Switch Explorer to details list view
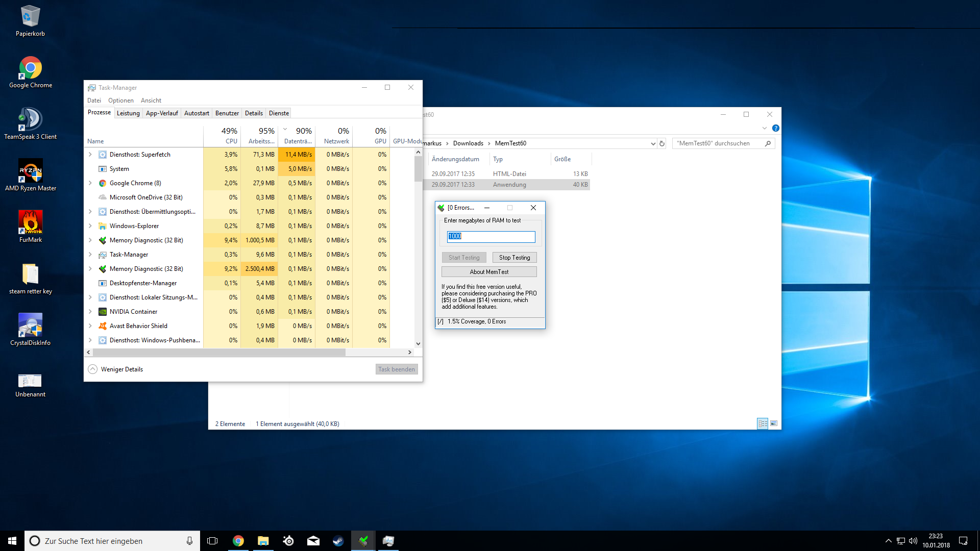980x551 pixels. pos(763,423)
